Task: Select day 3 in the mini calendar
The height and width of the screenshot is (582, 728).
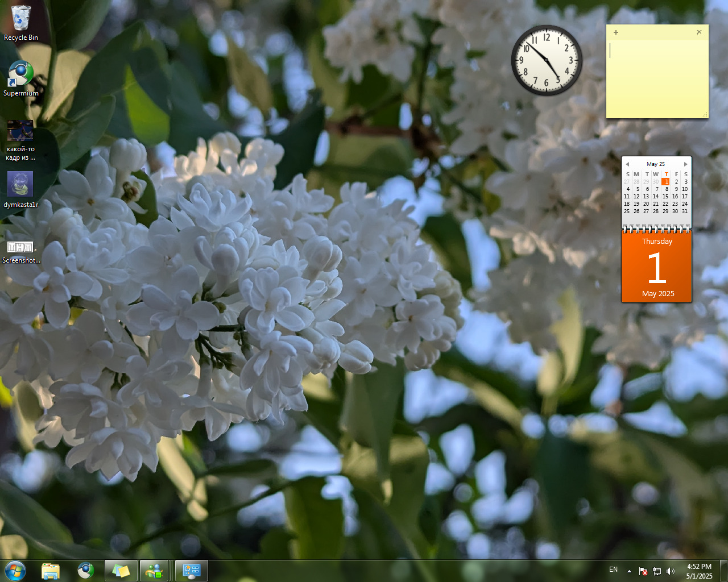Action: [686, 182]
